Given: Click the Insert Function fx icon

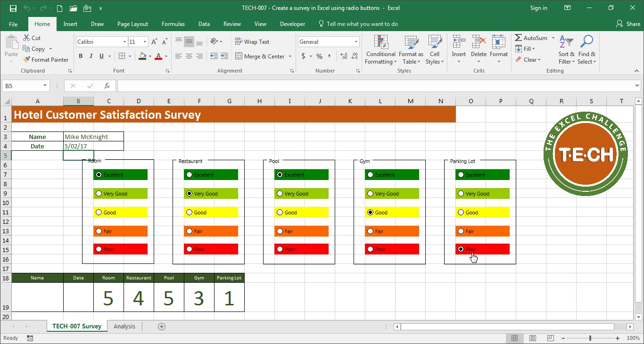Looking at the screenshot, I should point(107,86).
